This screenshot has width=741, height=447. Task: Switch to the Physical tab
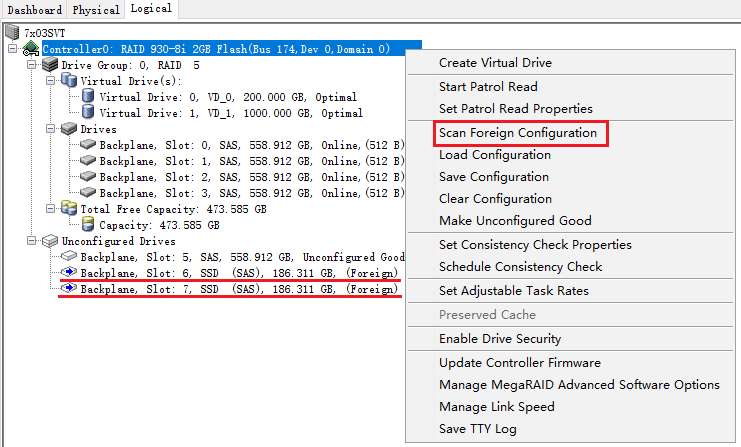pyautogui.click(x=97, y=9)
